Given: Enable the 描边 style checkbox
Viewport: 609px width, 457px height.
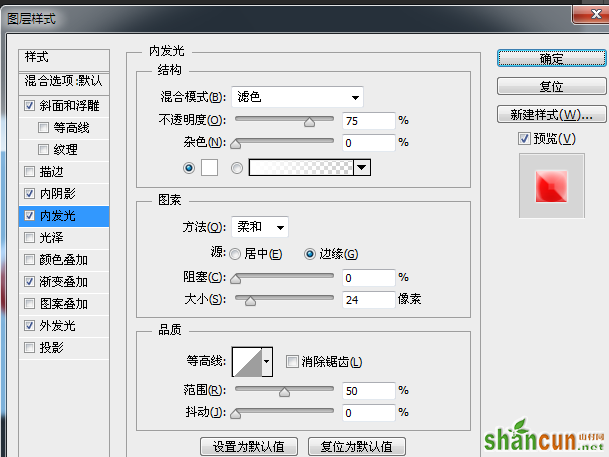Looking at the screenshot, I should (x=29, y=171).
